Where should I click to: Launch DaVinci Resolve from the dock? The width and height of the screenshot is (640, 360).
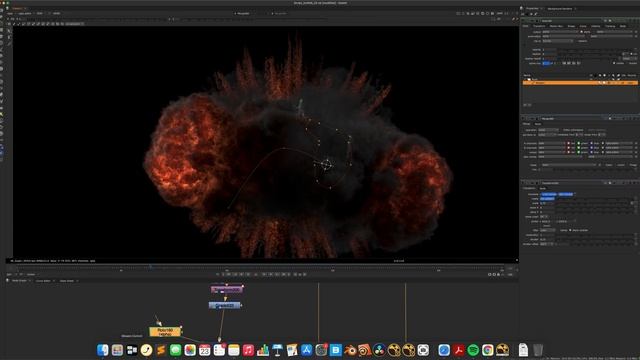pos(379,350)
